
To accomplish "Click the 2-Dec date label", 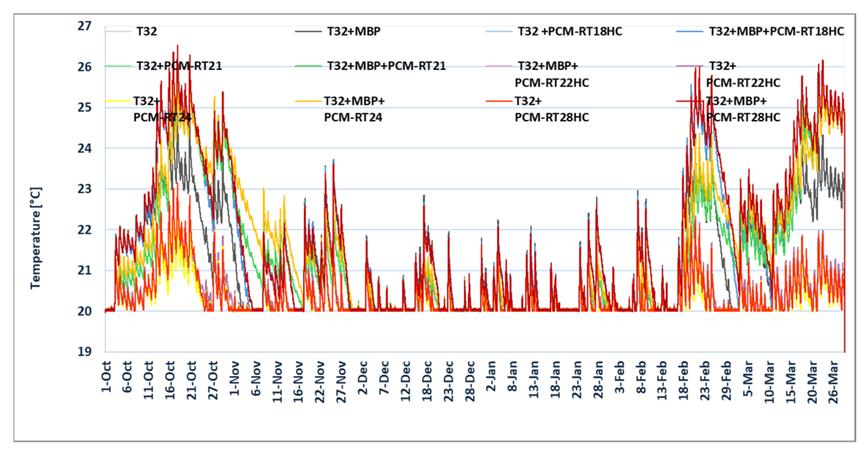I will [x=363, y=377].
